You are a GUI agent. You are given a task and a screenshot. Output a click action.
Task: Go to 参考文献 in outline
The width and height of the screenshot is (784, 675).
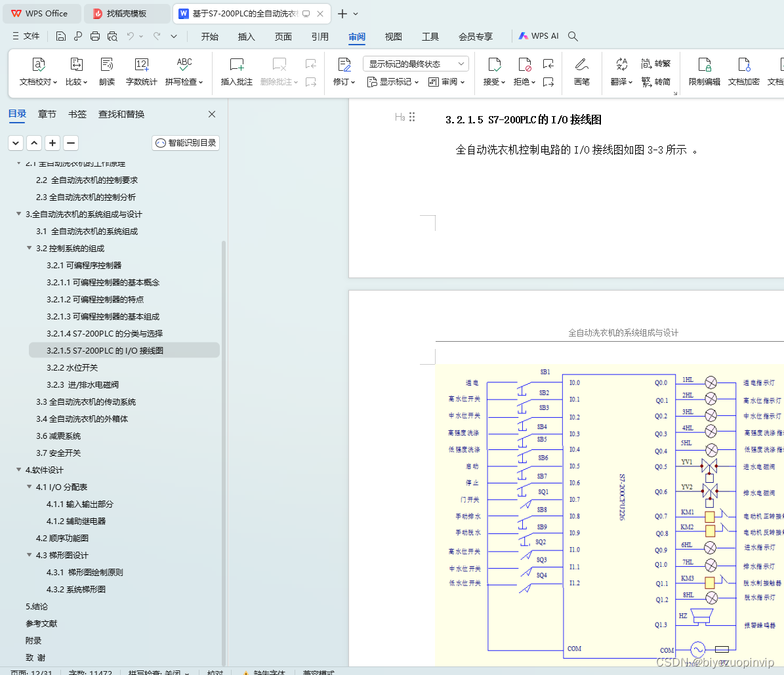(41, 623)
